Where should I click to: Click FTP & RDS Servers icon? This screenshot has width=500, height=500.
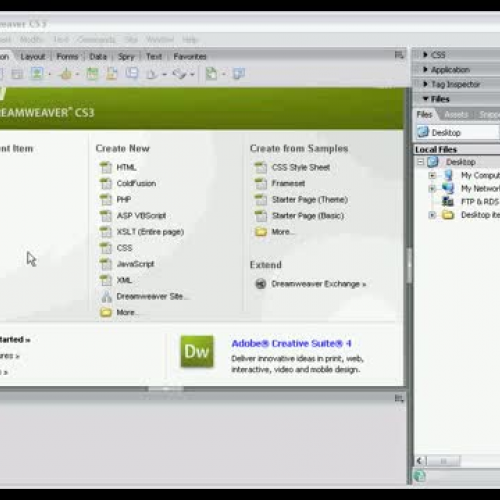[448, 202]
